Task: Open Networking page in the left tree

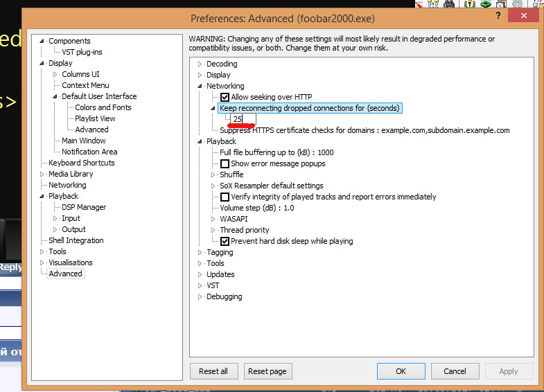Action: point(67,185)
